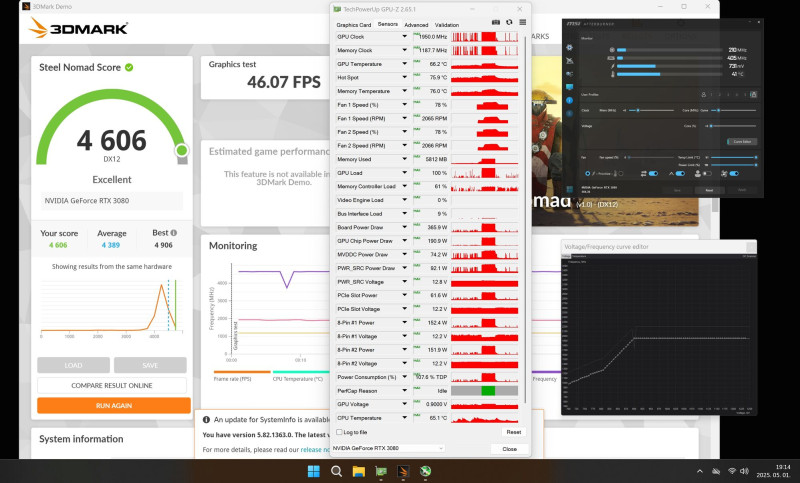Image resolution: width=800 pixels, height=483 pixels.
Task: Select Voltage tab in curve editor
Action: pos(566,256)
